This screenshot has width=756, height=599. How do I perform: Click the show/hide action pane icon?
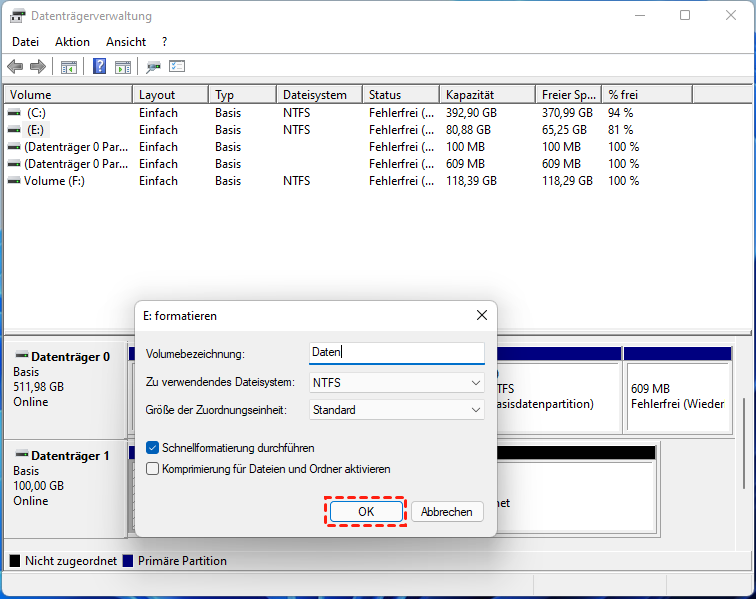click(x=123, y=67)
